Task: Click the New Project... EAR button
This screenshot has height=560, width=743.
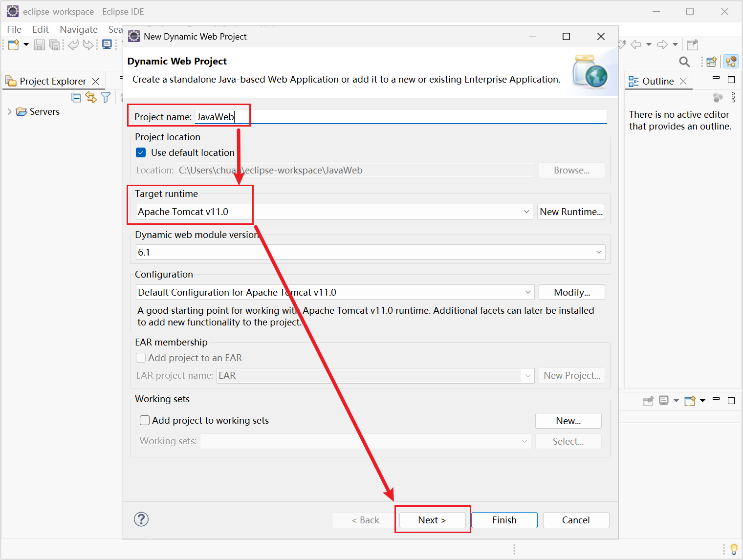Action: pyautogui.click(x=571, y=375)
